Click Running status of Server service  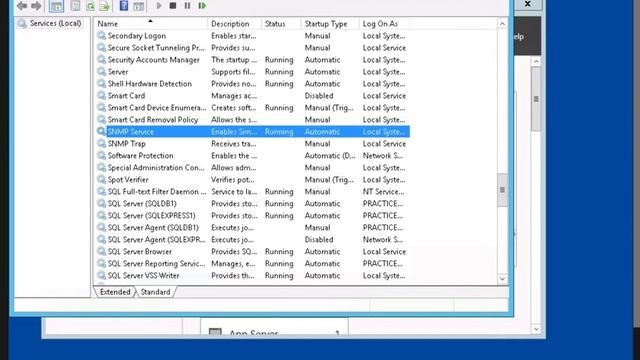click(x=279, y=71)
